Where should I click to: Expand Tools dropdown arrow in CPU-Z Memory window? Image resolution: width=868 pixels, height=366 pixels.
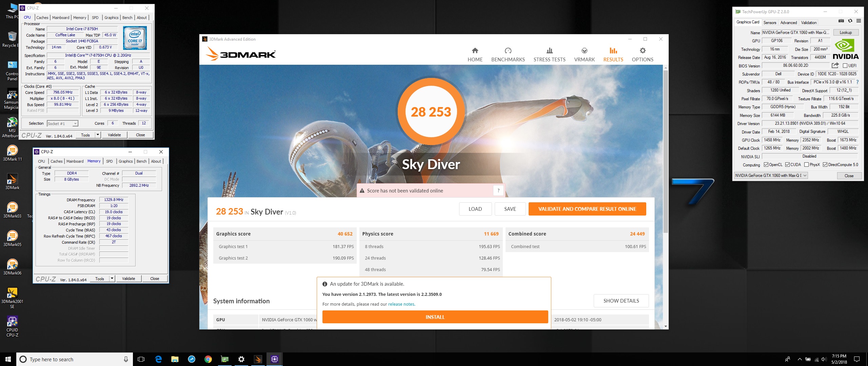112,279
